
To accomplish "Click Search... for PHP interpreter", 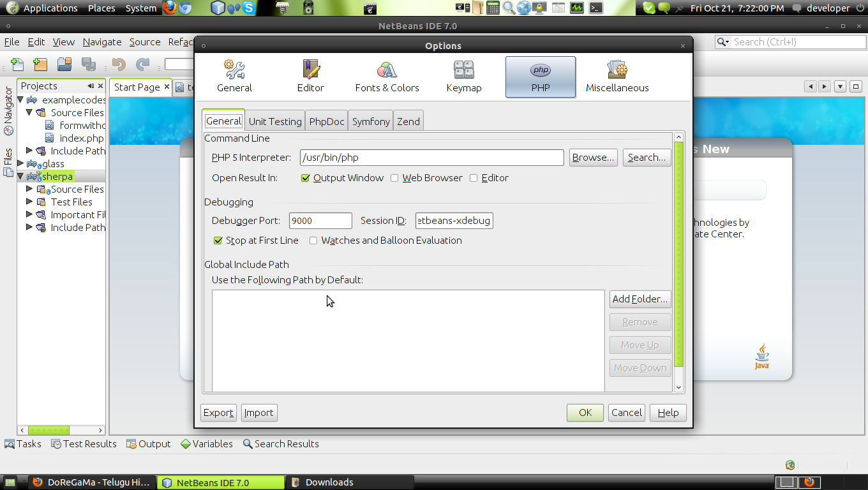I will click(x=647, y=158).
